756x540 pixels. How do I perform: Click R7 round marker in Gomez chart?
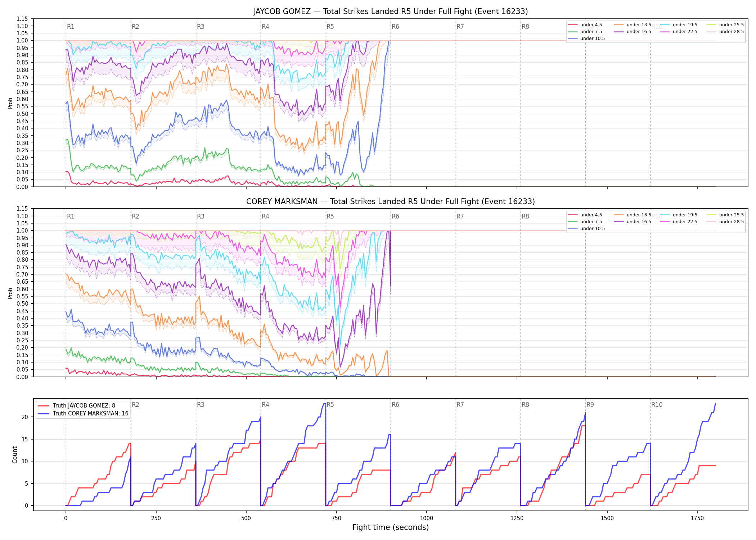(460, 27)
